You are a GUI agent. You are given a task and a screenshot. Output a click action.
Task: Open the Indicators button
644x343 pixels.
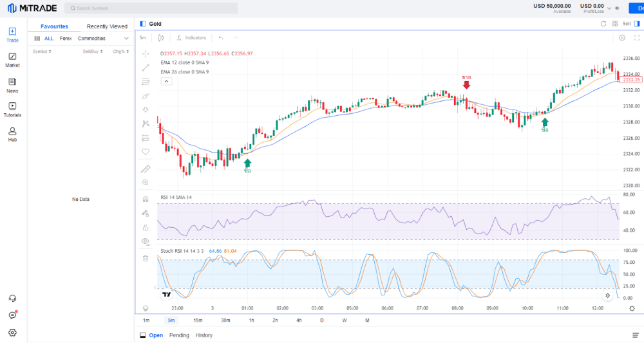point(191,38)
